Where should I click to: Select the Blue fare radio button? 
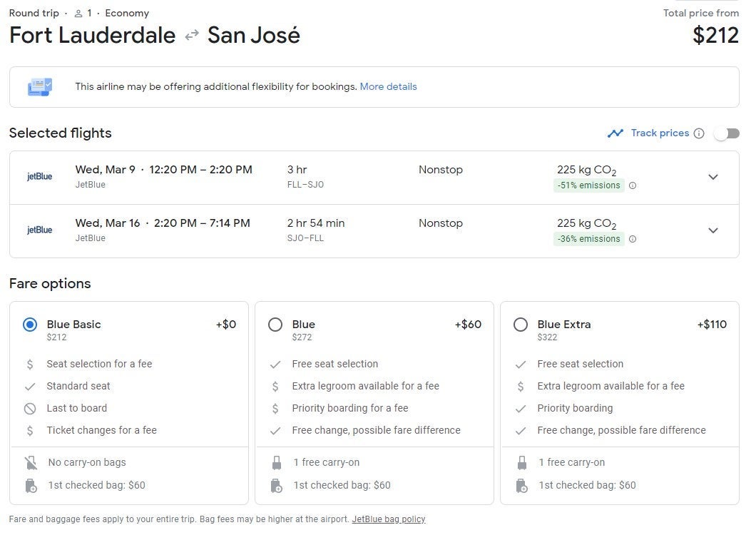pos(275,325)
